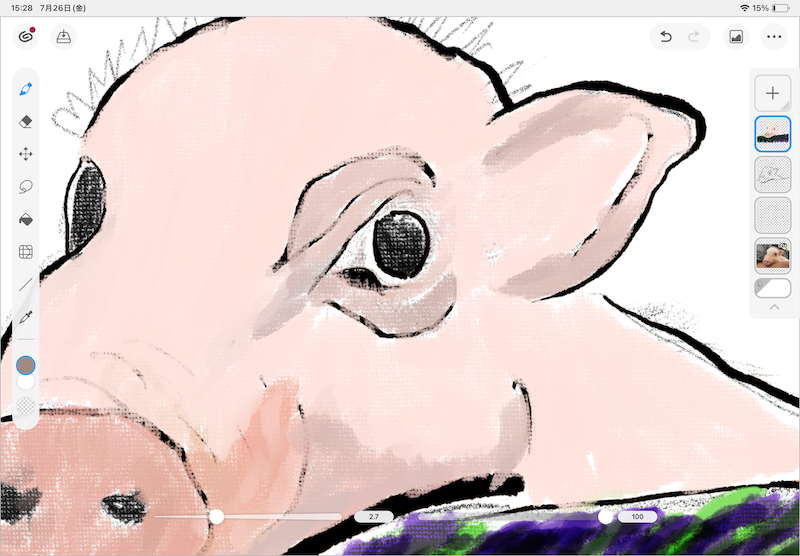The height and width of the screenshot is (556, 800).
Task: Click the opacity slider handle
Action: (x=605, y=517)
